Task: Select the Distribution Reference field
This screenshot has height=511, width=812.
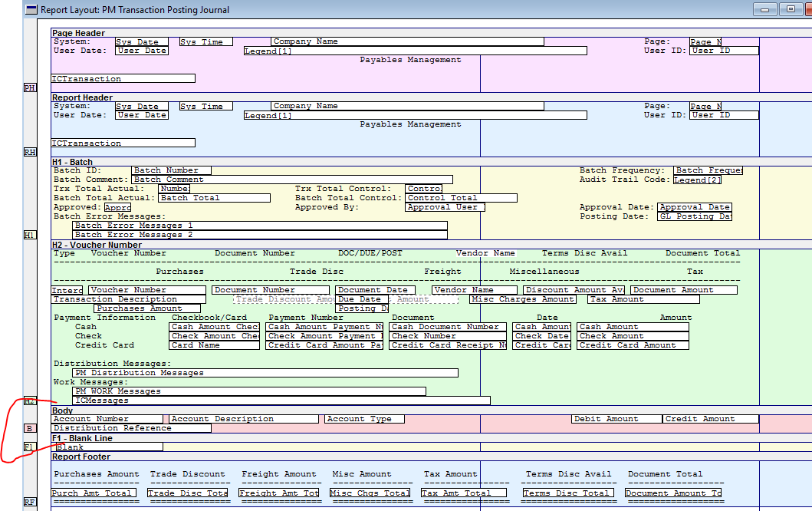Action: [131, 428]
